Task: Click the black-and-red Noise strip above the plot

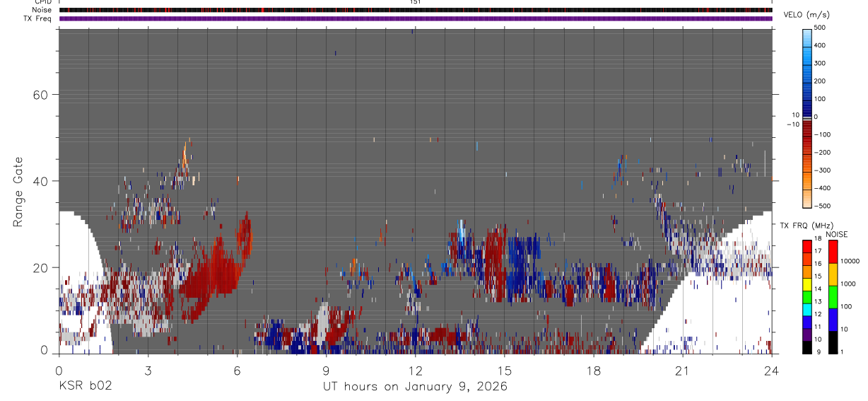Action: [x=416, y=10]
